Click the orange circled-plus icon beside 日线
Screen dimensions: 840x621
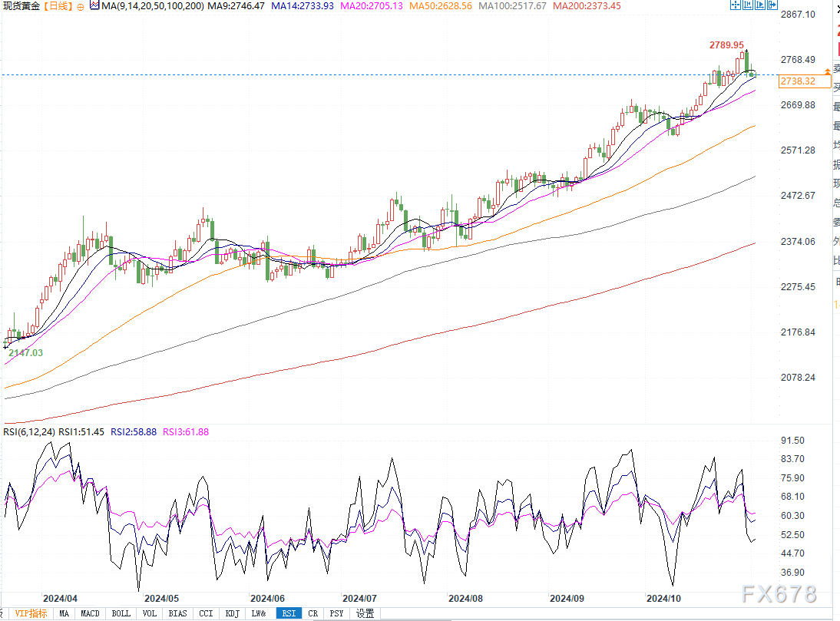81,5
